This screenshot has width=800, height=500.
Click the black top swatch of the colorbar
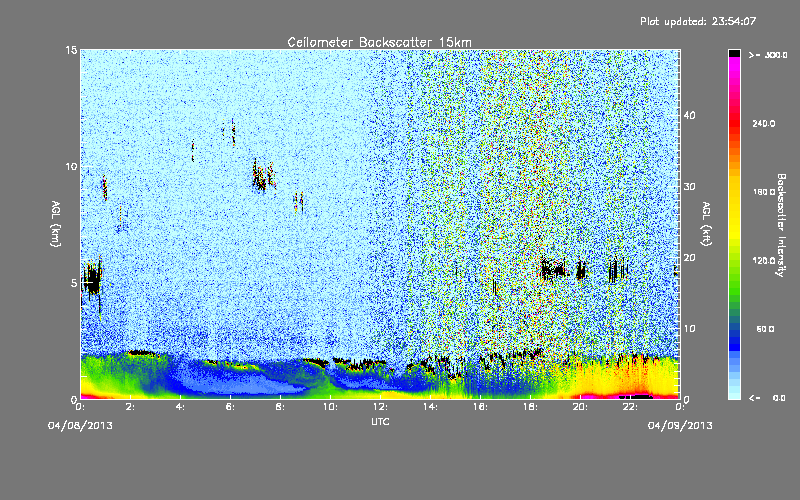(734, 53)
